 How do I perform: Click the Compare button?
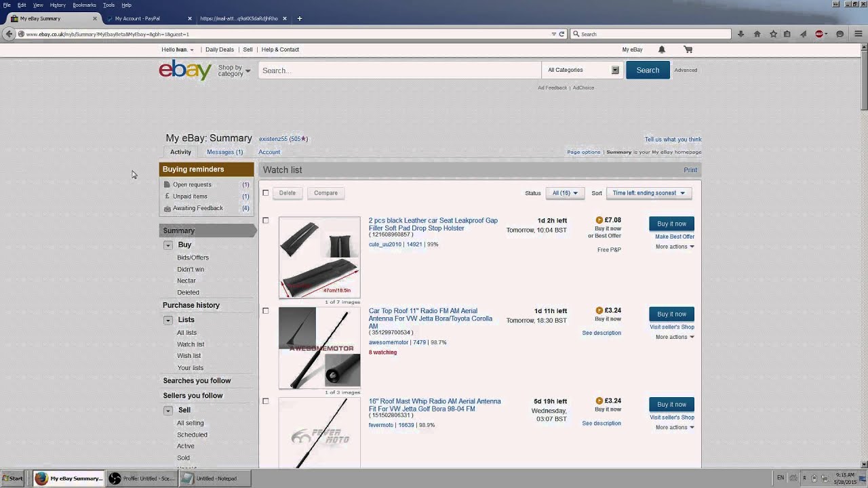[325, 193]
